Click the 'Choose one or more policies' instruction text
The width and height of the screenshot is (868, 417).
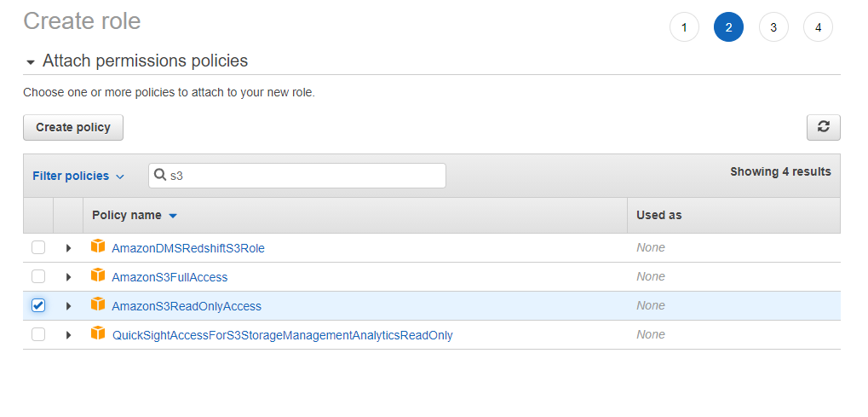(x=169, y=93)
